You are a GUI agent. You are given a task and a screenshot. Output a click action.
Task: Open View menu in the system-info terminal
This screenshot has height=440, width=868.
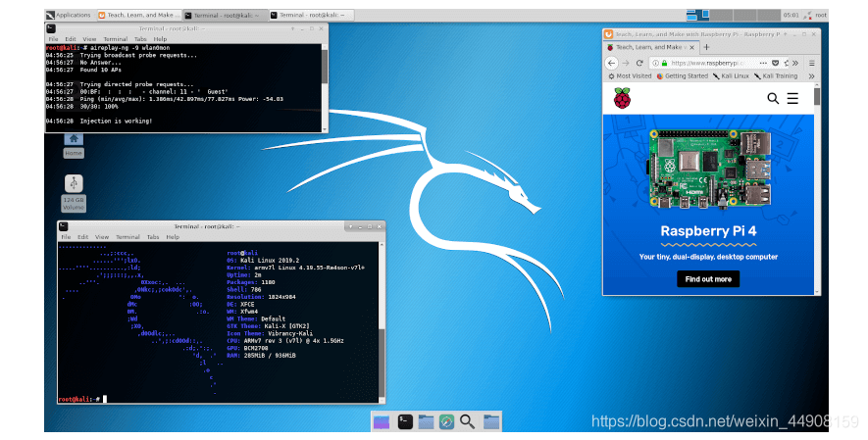click(102, 236)
